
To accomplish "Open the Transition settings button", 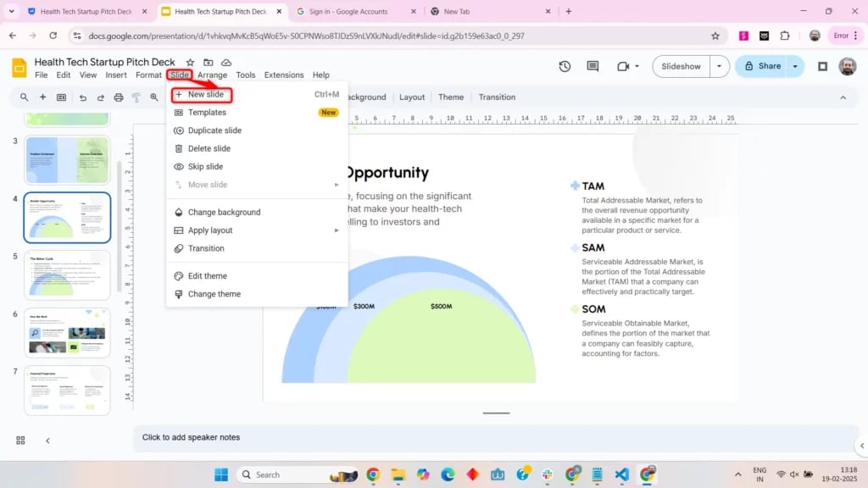I will (x=497, y=97).
